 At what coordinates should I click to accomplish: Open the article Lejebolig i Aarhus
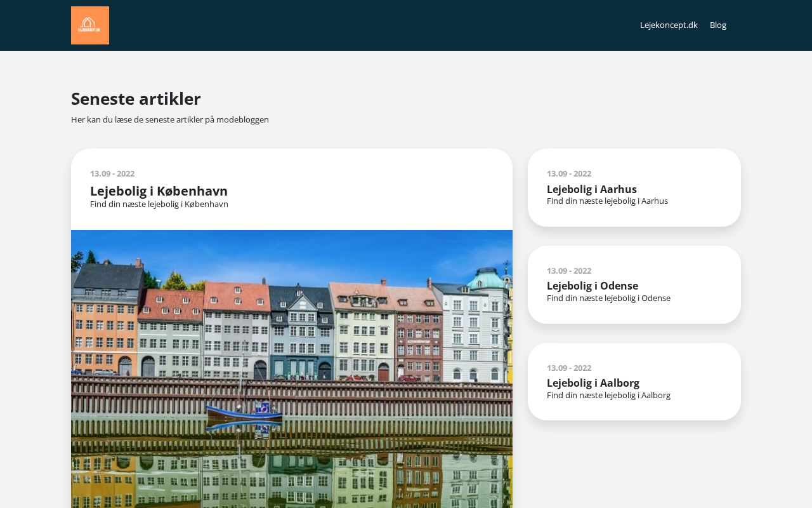592,189
